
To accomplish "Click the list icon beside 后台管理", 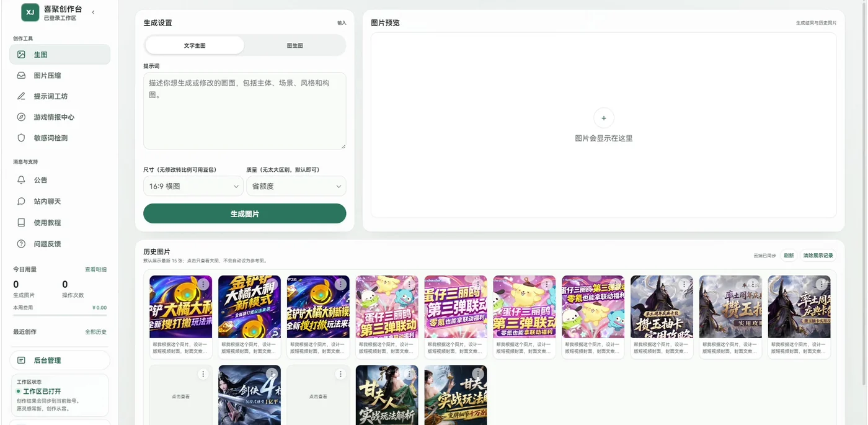I will tap(21, 360).
